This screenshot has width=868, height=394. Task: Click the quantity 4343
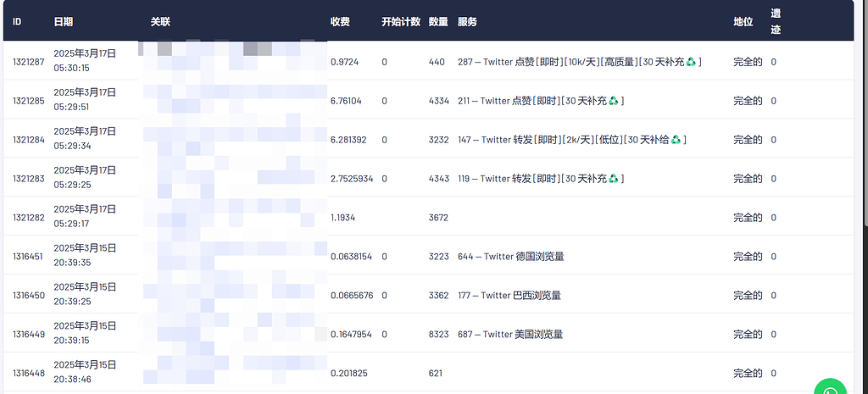[439, 179]
